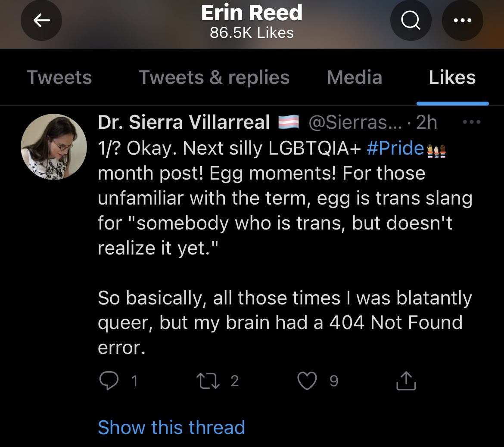504x447 pixels.
Task: Open search on this profile
Action: (411, 20)
